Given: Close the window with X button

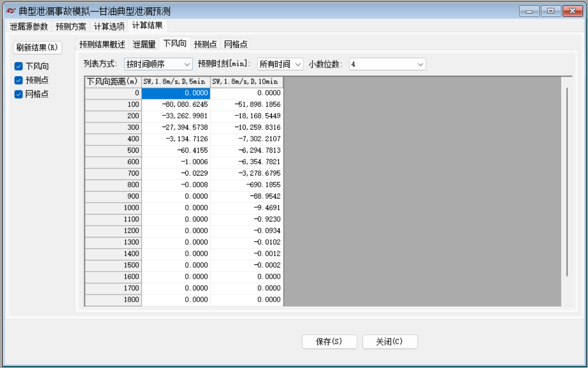Looking at the screenshot, I should pos(572,11).
